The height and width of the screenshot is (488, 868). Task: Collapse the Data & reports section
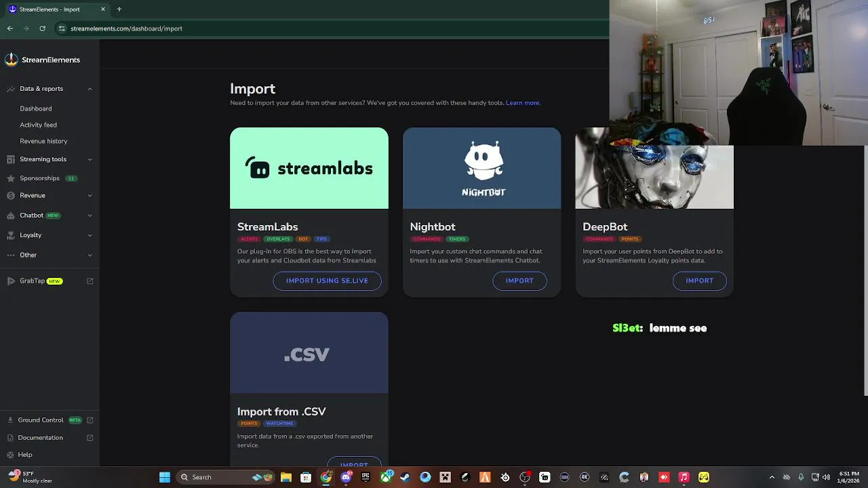coord(90,89)
